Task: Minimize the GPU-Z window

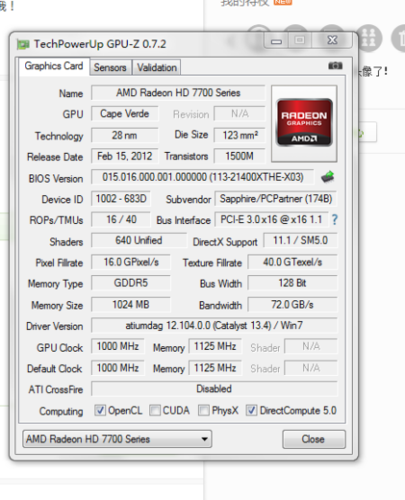Action: point(276,41)
